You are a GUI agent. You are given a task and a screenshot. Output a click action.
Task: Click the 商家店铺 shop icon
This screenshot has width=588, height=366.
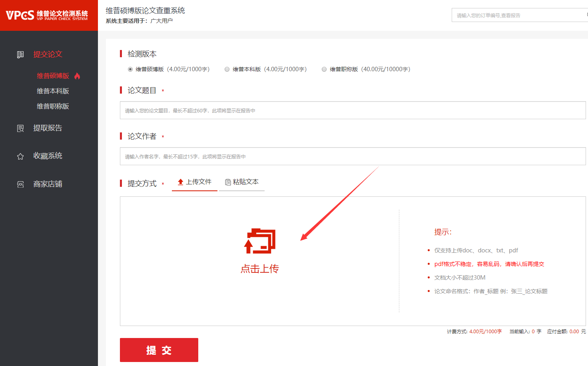[20, 184]
